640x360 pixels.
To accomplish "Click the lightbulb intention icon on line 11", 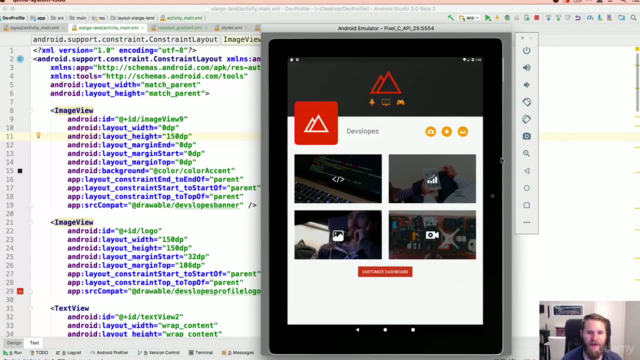I will coord(38,135).
